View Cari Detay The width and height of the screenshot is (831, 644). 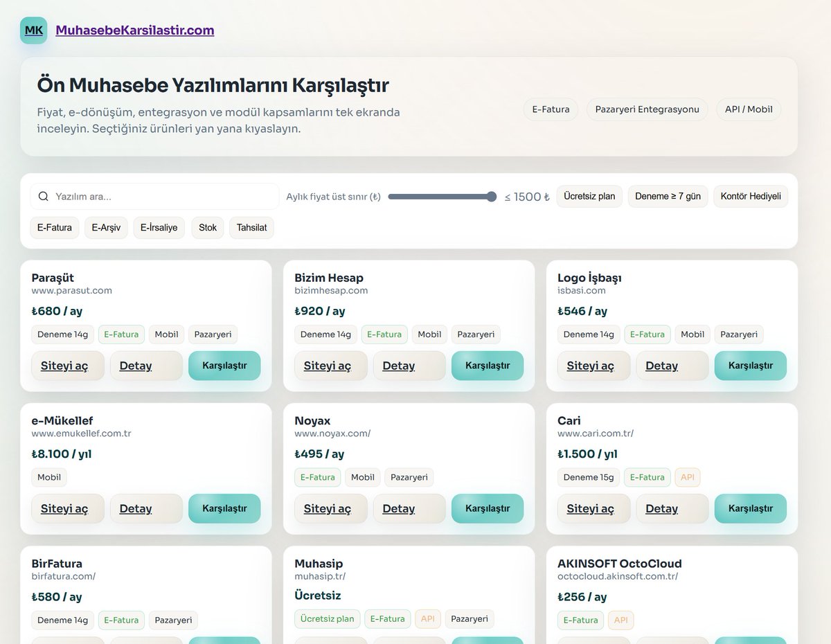672,508
